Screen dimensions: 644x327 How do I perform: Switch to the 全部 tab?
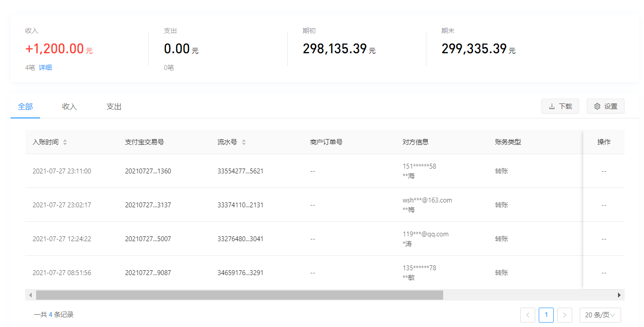pos(25,107)
